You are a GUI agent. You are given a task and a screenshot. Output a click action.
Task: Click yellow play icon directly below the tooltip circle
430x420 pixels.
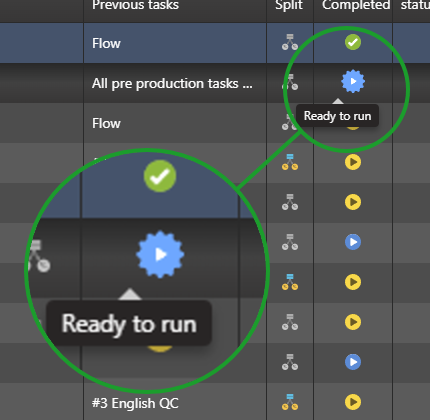353,162
